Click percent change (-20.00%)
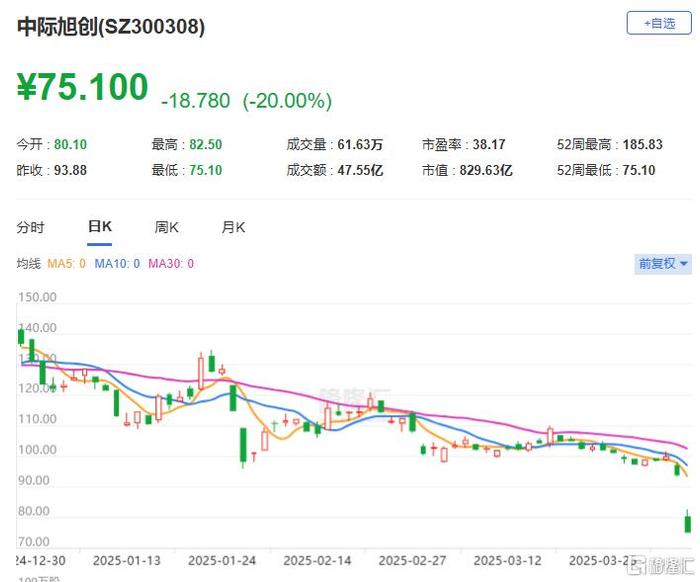This screenshot has height=582, width=700. pyautogui.click(x=287, y=101)
